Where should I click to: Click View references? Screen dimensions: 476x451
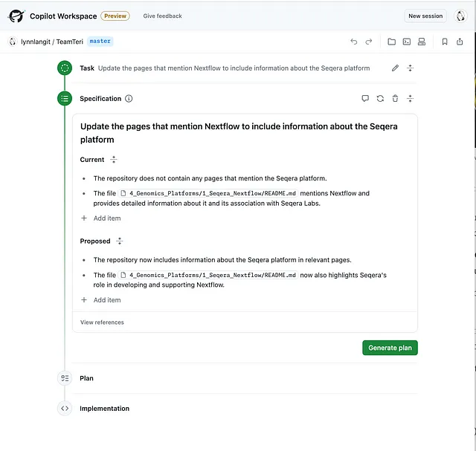coord(102,322)
